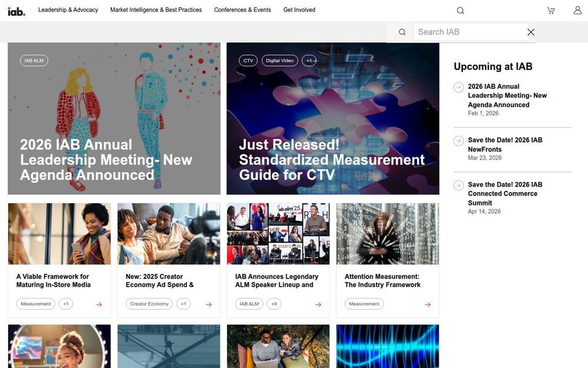The width and height of the screenshot is (588, 368).
Task: Select Measurement tag on Attention Measurement card
Action: coord(364,304)
